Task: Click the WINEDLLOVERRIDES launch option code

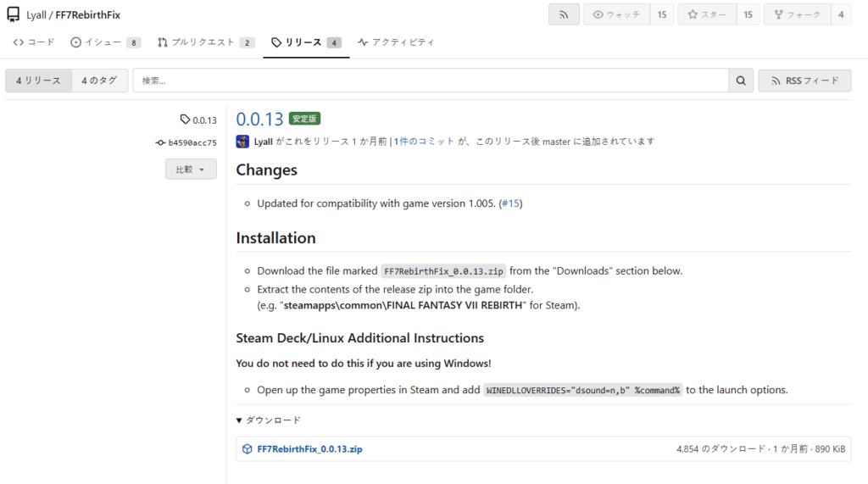Action: click(x=583, y=391)
